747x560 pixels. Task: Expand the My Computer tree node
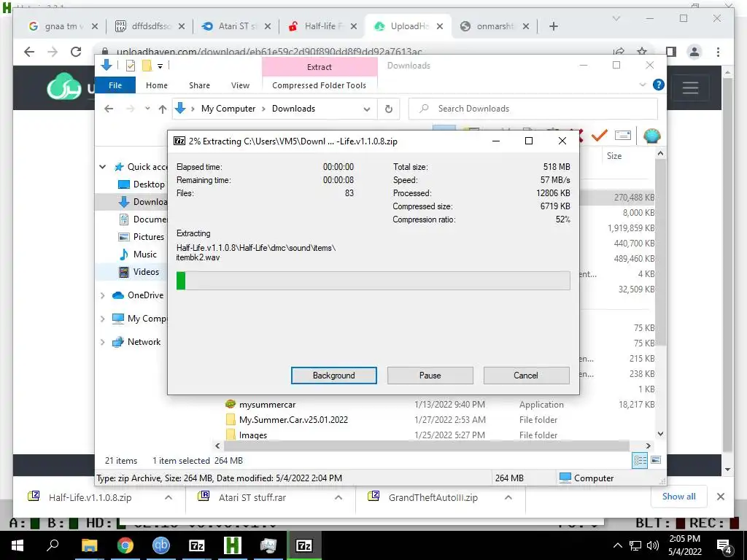[x=102, y=319]
